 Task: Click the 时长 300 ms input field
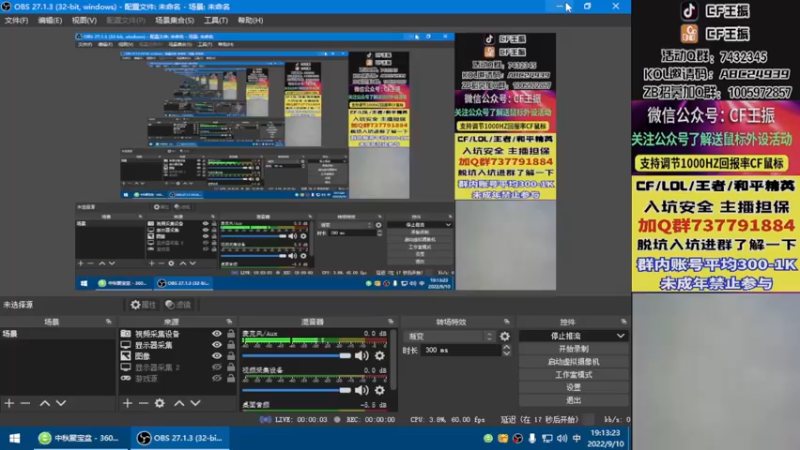pyautogui.click(x=461, y=351)
